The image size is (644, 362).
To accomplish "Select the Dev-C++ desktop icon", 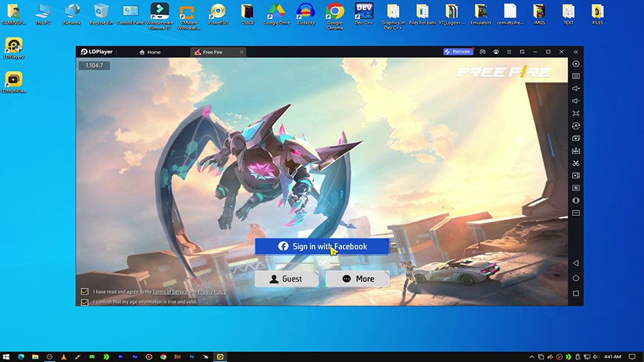I will 364,14.
